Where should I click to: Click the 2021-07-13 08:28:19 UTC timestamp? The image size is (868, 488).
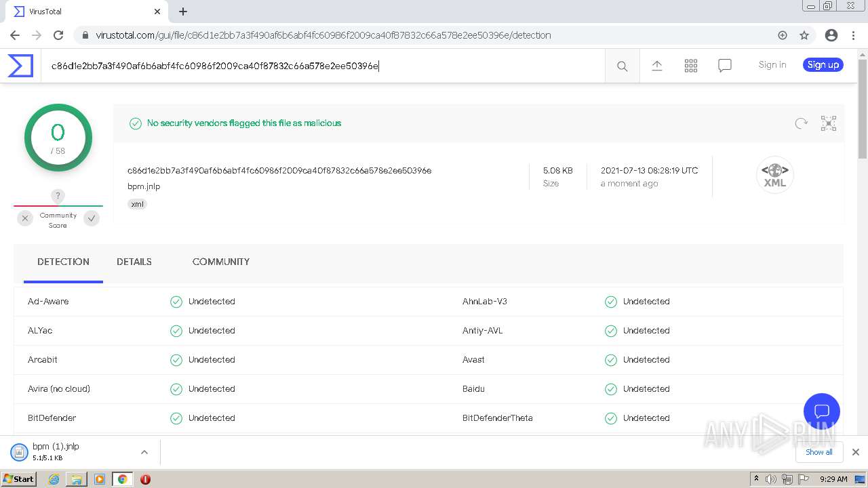tap(650, 171)
